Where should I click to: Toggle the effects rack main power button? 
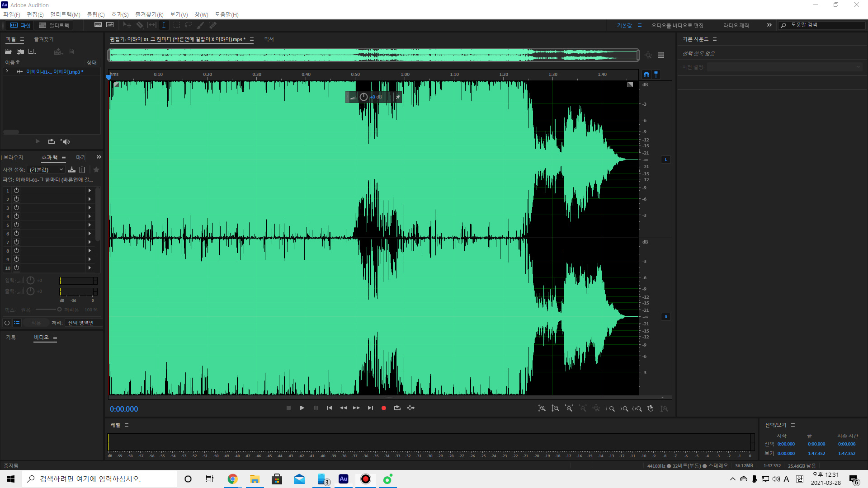(7, 323)
